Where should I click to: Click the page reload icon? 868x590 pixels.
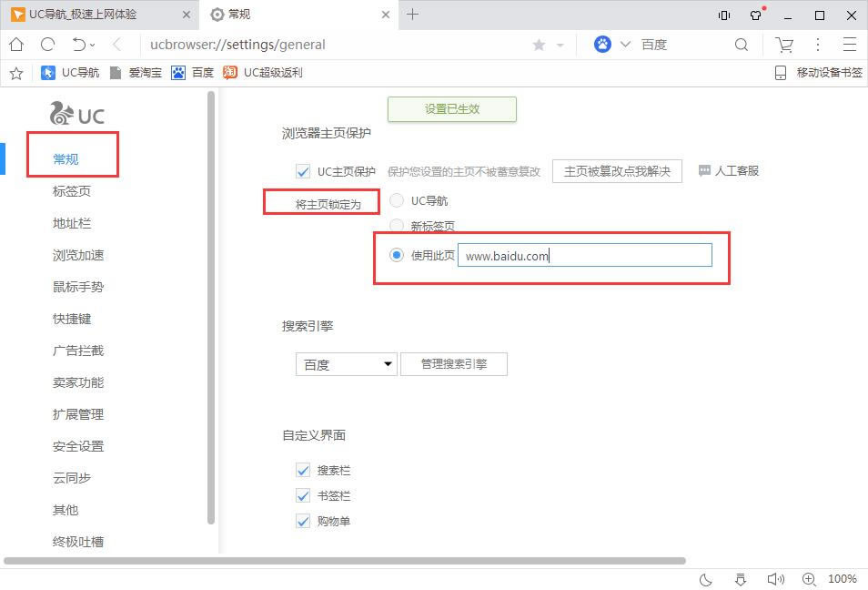click(x=47, y=45)
